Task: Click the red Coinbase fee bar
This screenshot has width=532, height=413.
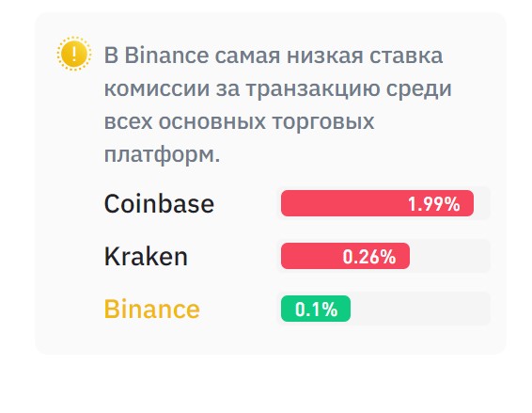Action: point(377,203)
